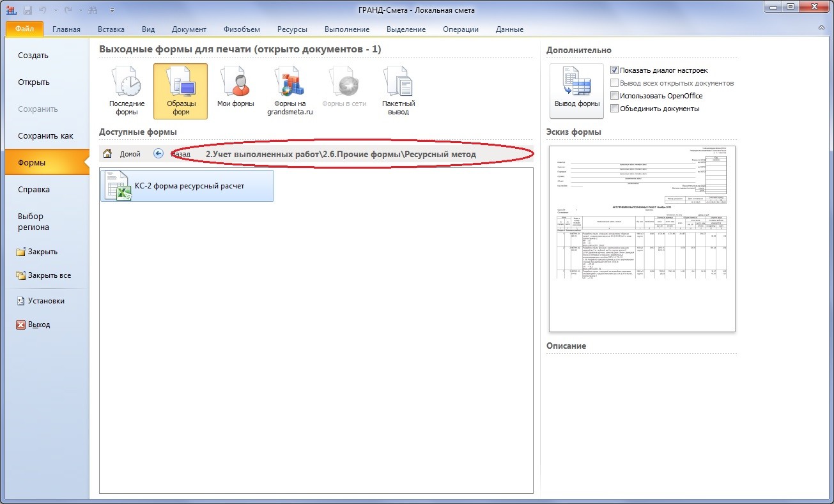Image resolution: width=834 pixels, height=504 pixels.
Task: Enable Использовать OpenOffice checkbox
Action: tap(614, 96)
